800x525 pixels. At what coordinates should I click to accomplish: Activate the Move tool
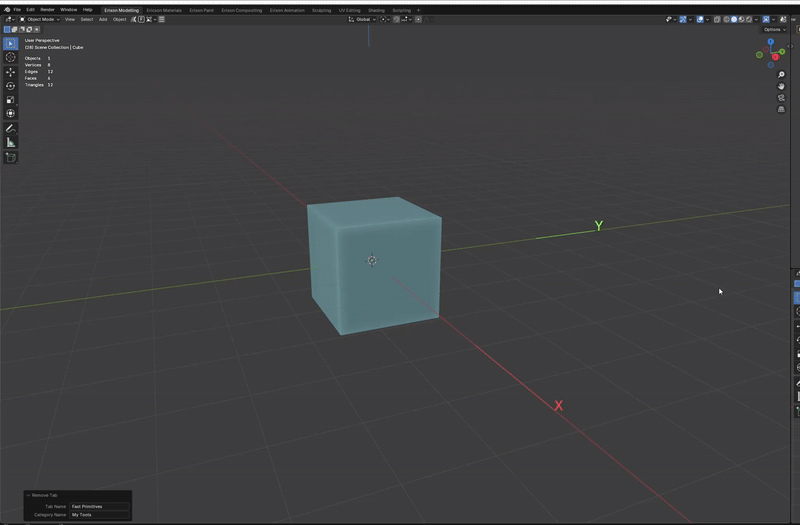[x=10, y=72]
